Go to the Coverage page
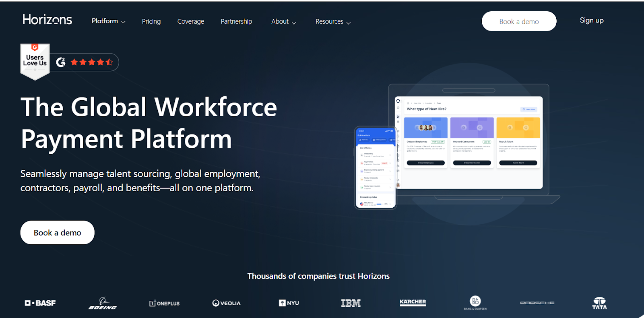644x318 pixels. pos(191,21)
